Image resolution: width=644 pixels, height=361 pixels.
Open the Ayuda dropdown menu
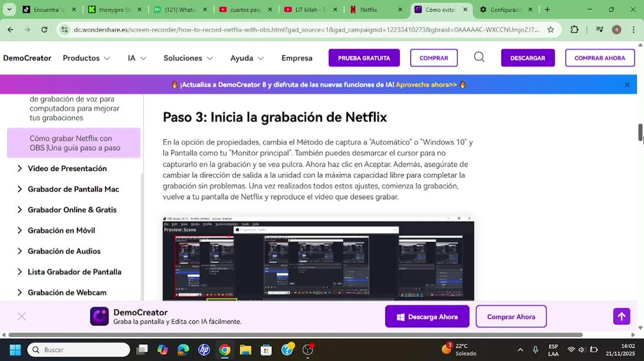tap(247, 58)
